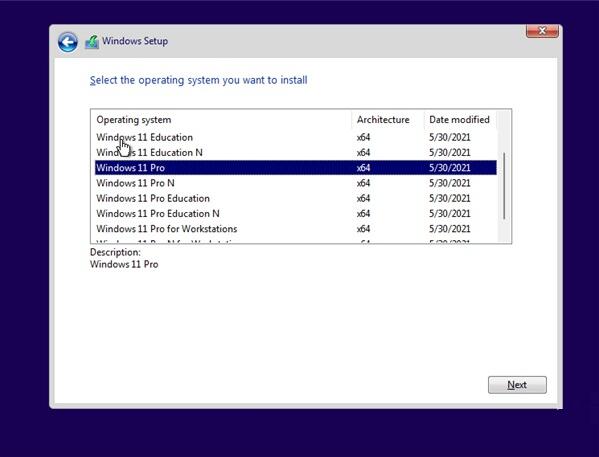
Task: Go back using the blue arrow button
Action: pyautogui.click(x=68, y=42)
